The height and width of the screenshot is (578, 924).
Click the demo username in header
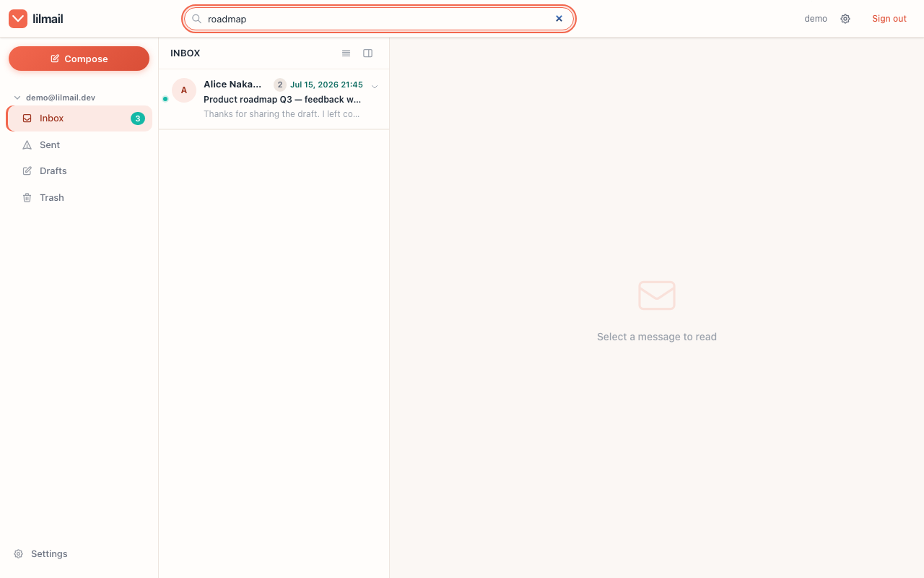point(816,19)
